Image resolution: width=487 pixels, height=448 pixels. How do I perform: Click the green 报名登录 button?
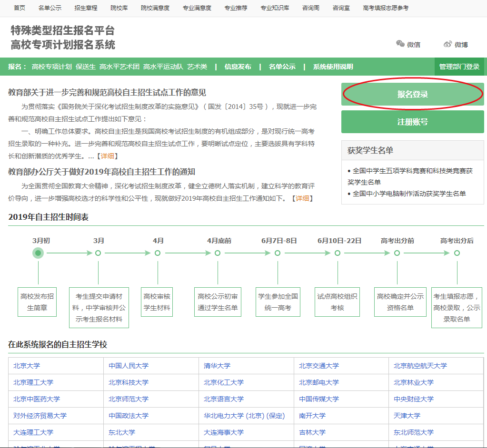412,94
